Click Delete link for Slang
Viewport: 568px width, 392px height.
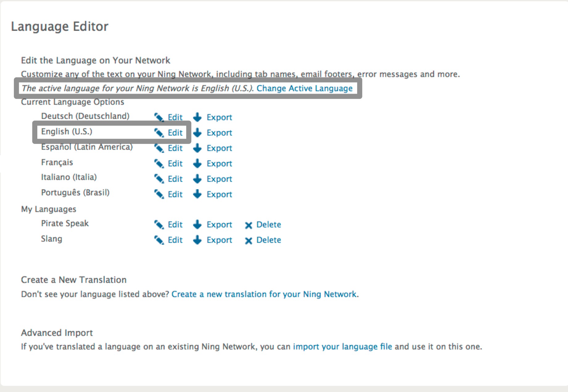269,240
